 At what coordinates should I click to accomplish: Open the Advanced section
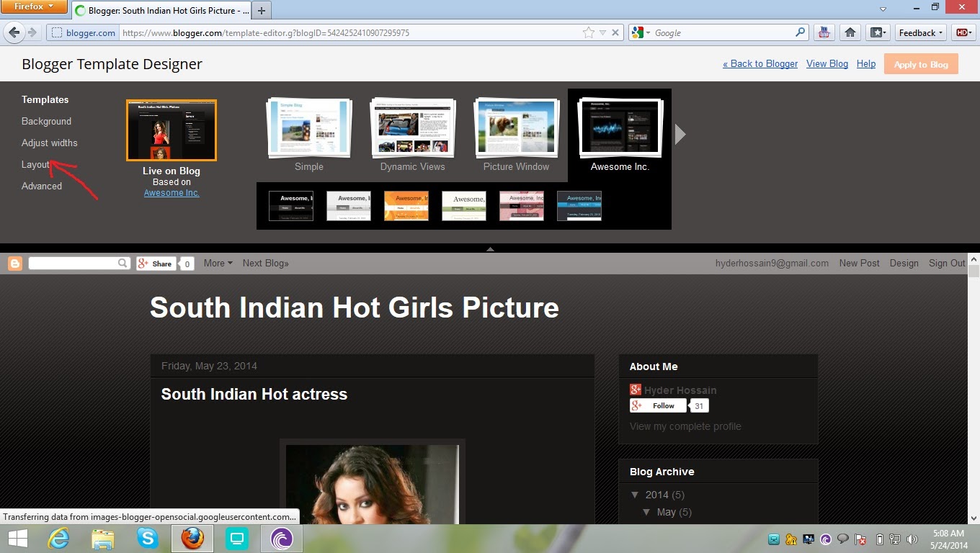click(42, 186)
